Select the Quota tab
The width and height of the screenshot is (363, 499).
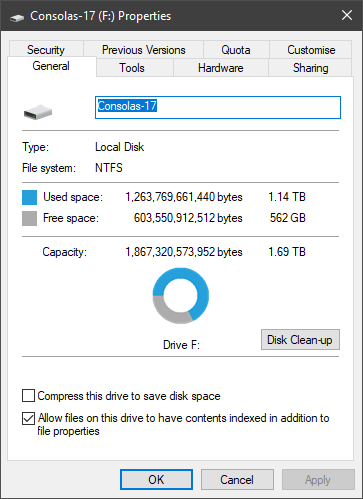click(236, 50)
